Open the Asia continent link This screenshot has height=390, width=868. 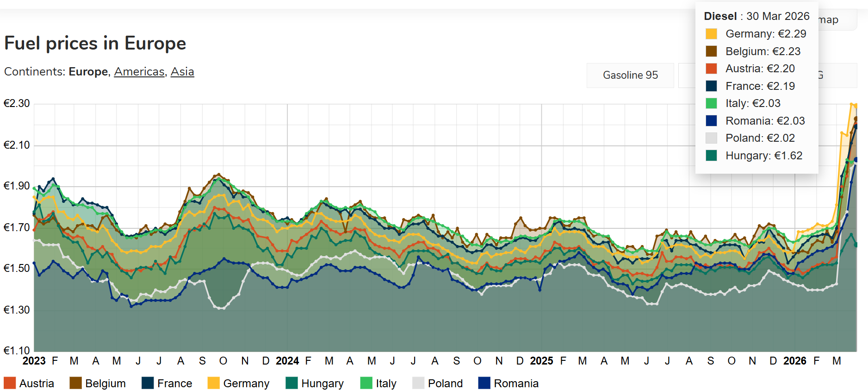click(182, 72)
